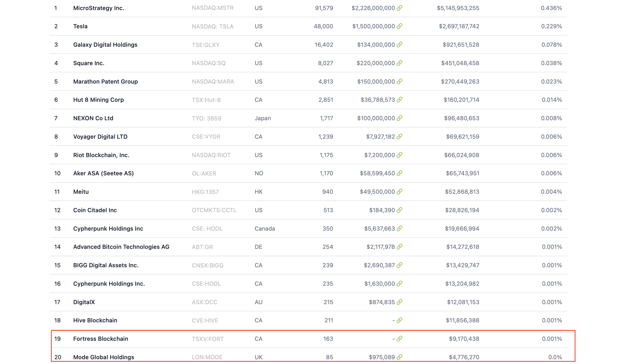Click Hut 8 Mining Corp link icon
This screenshot has height=364, width=617.
tap(399, 100)
